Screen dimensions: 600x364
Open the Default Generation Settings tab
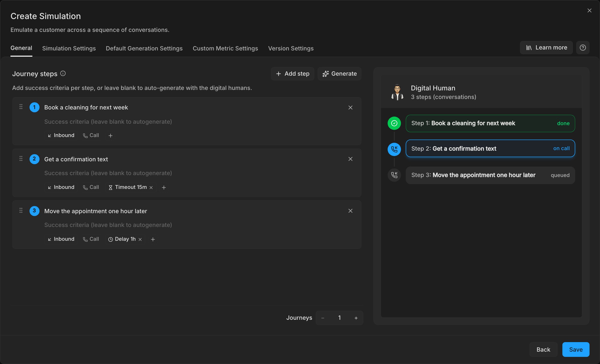click(x=144, y=48)
